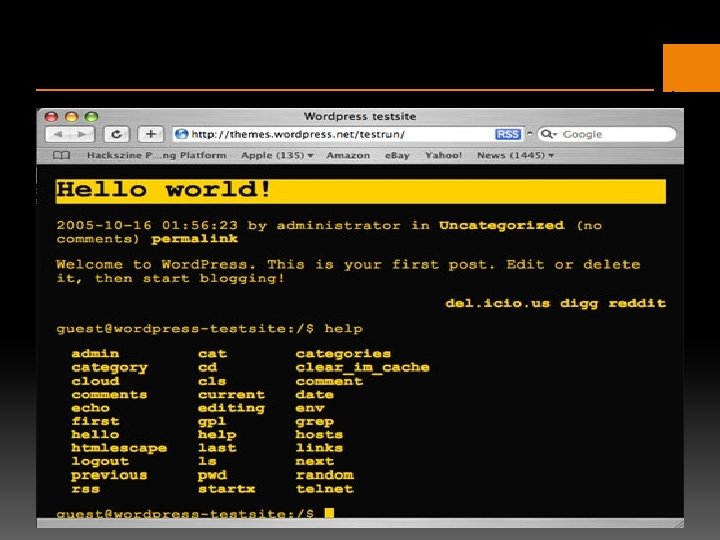Open the Uncategorized category link

click(501, 225)
